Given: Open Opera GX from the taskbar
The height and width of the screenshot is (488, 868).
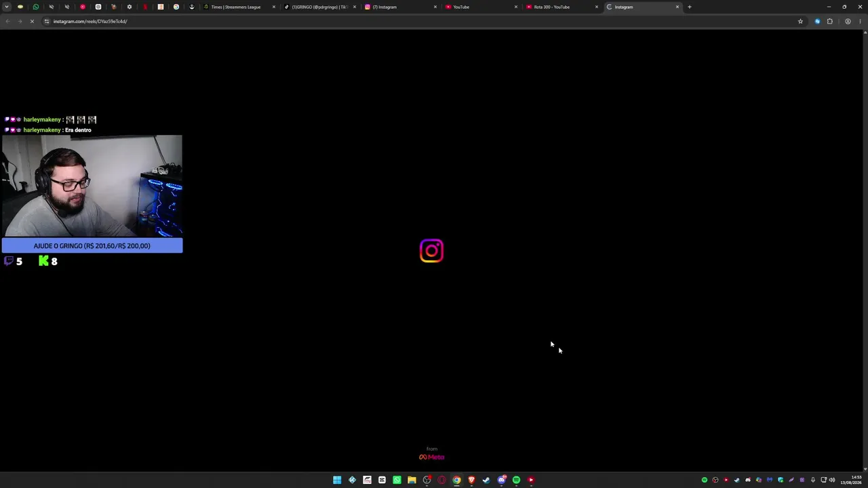Looking at the screenshot, I should [x=441, y=480].
